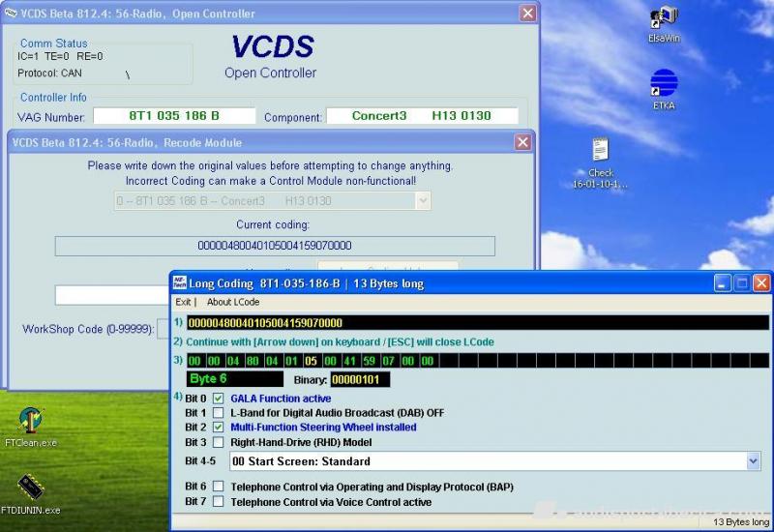Click the 'Protocol: CAN' status text
This screenshot has width=774, height=532.
(x=50, y=74)
